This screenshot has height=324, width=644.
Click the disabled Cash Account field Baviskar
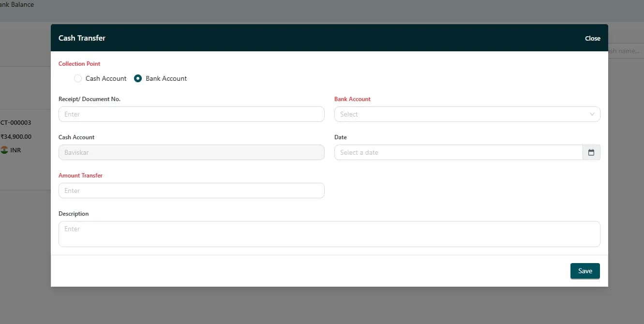coord(191,152)
